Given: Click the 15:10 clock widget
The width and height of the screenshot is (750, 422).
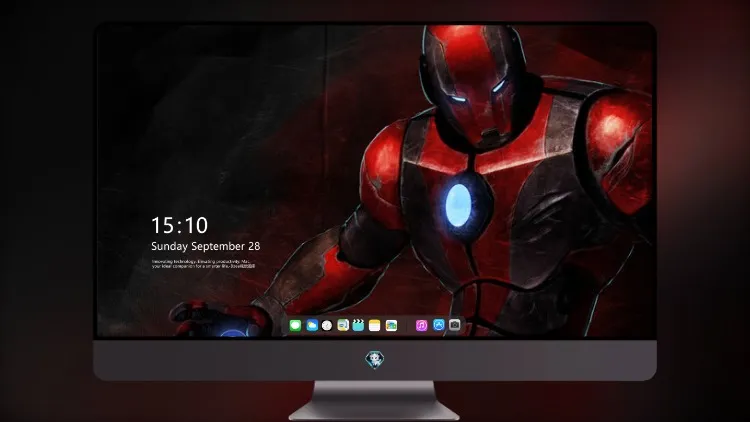Looking at the screenshot, I should coord(179,225).
